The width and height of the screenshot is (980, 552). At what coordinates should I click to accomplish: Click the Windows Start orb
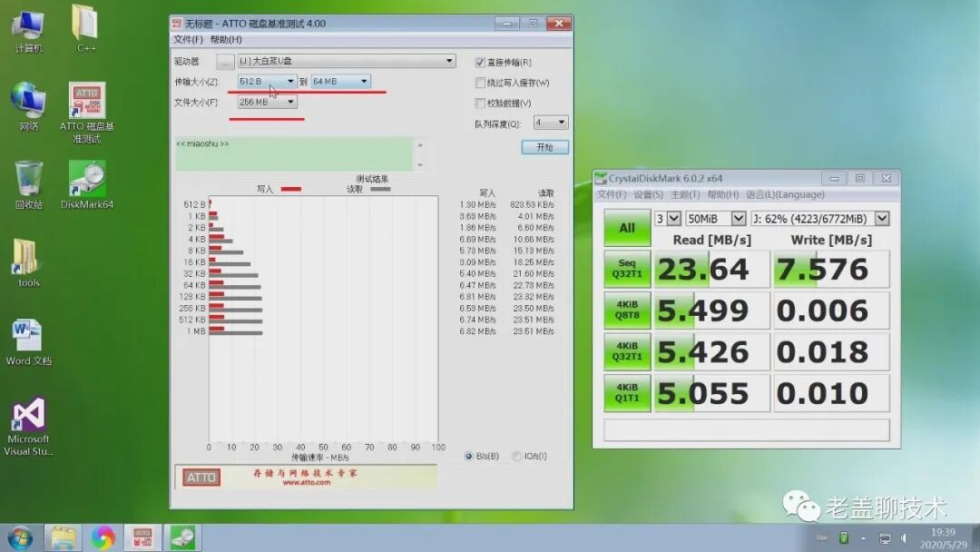(20, 537)
